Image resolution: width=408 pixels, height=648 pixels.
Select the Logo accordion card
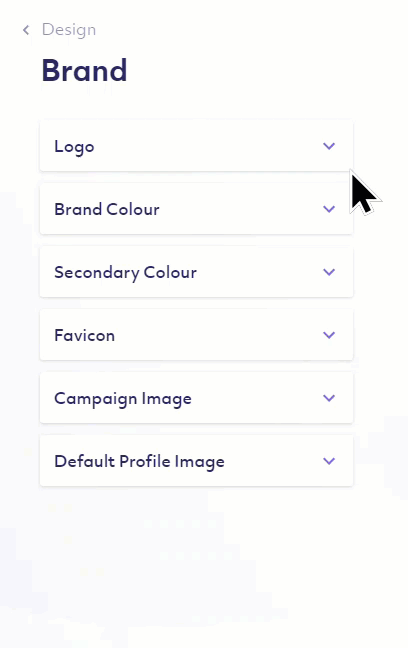coord(196,146)
